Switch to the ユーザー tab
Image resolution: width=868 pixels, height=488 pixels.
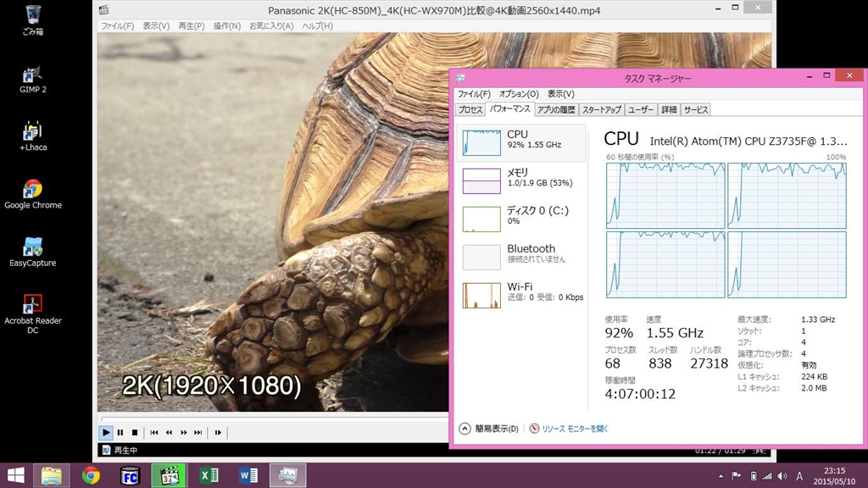(x=641, y=110)
